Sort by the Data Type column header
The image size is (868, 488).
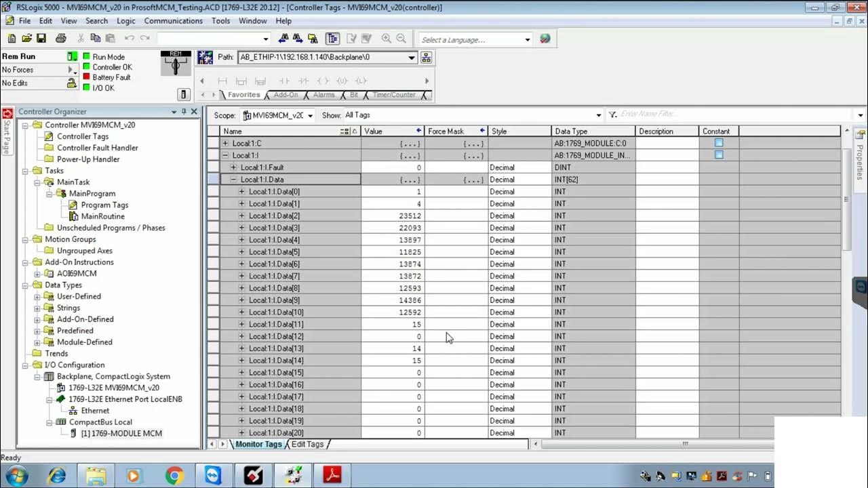click(593, 131)
